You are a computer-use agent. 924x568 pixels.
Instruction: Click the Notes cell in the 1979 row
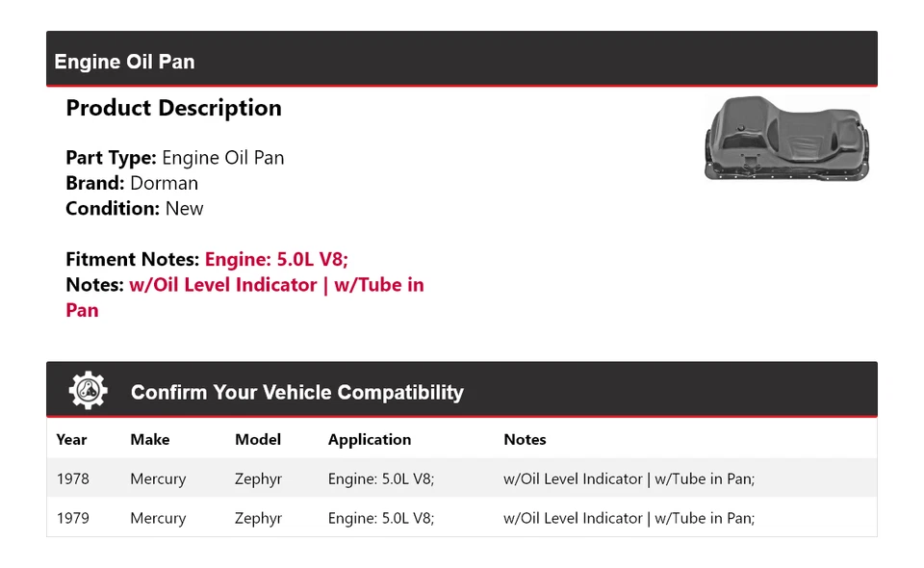pyautogui.click(x=629, y=518)
